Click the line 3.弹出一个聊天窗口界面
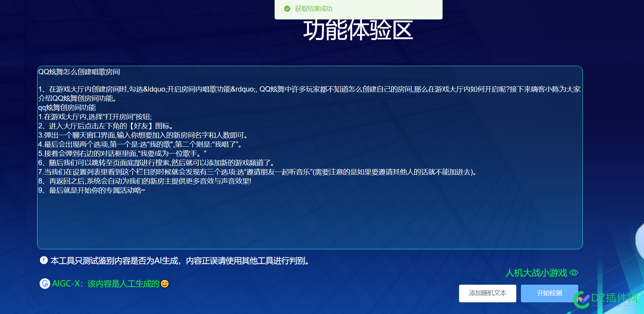The height and width of the screenshot is (314, 644). [144, 135]
